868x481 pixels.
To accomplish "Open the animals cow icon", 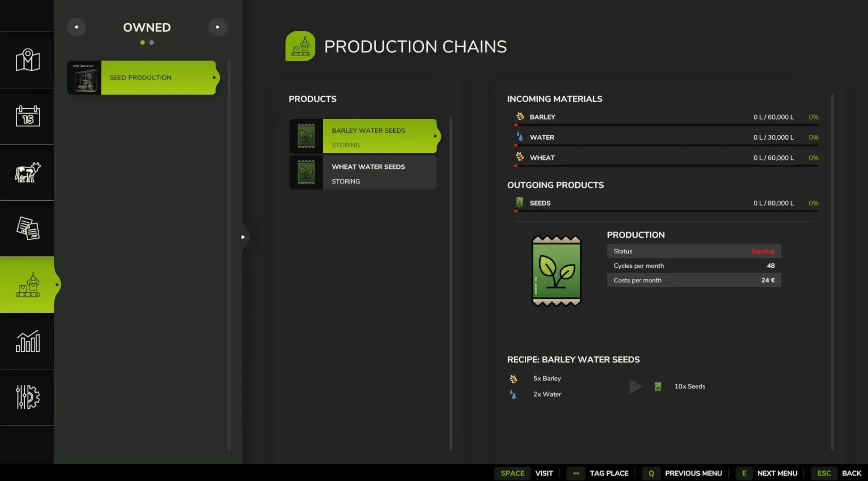I will 28,172.
